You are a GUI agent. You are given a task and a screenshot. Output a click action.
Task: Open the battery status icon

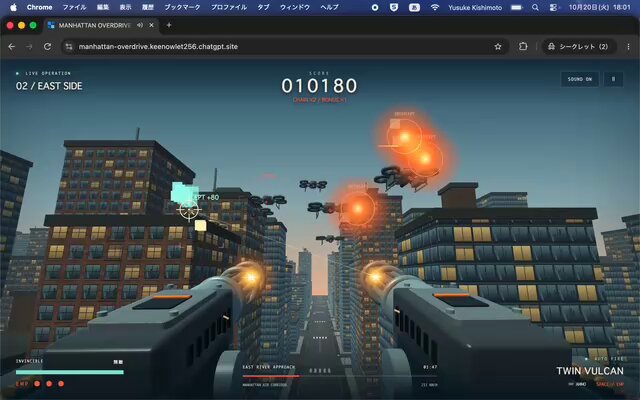[x=517, y=7]
